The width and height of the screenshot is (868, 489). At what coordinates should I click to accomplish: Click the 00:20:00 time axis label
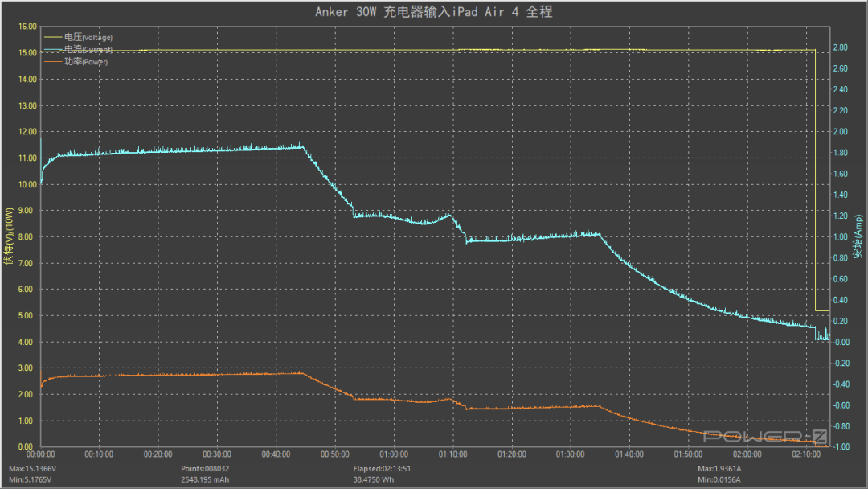158,454
